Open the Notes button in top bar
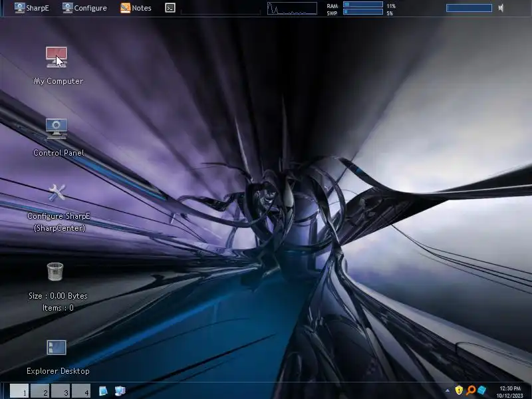The height and width of the screenshot is (399, 532). tap(136, 8)
